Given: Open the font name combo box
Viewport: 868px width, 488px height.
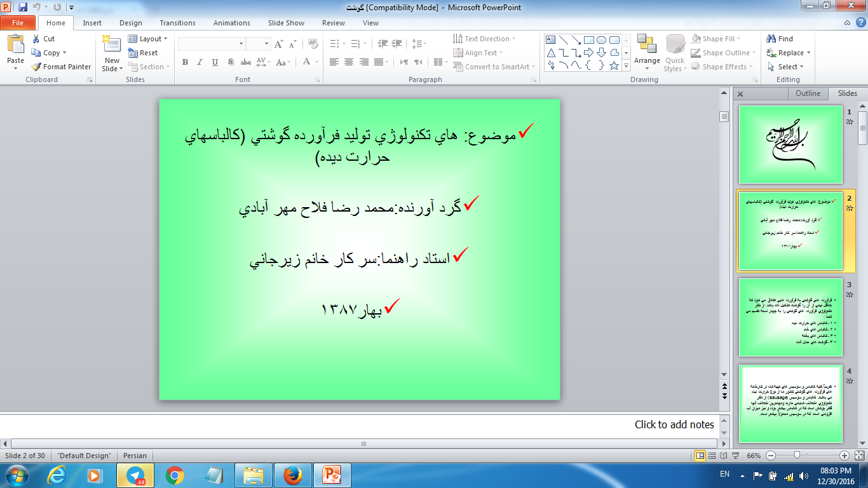Looking at the screenshot, I should [x=212, y=44].
